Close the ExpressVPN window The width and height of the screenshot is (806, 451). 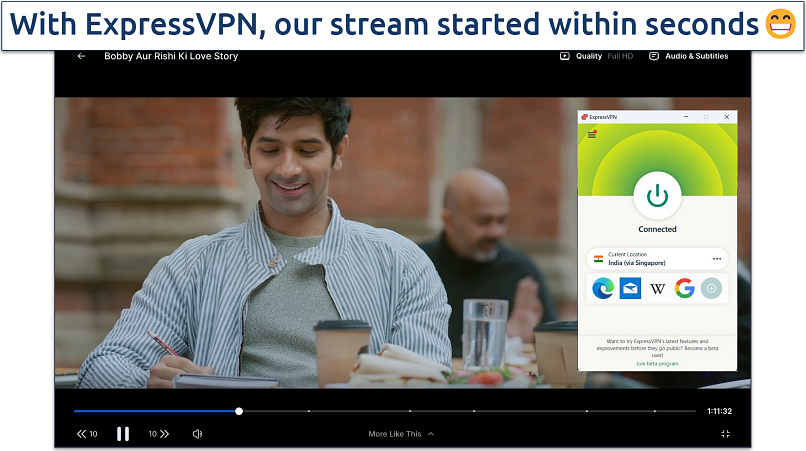(x=727, y=117)
